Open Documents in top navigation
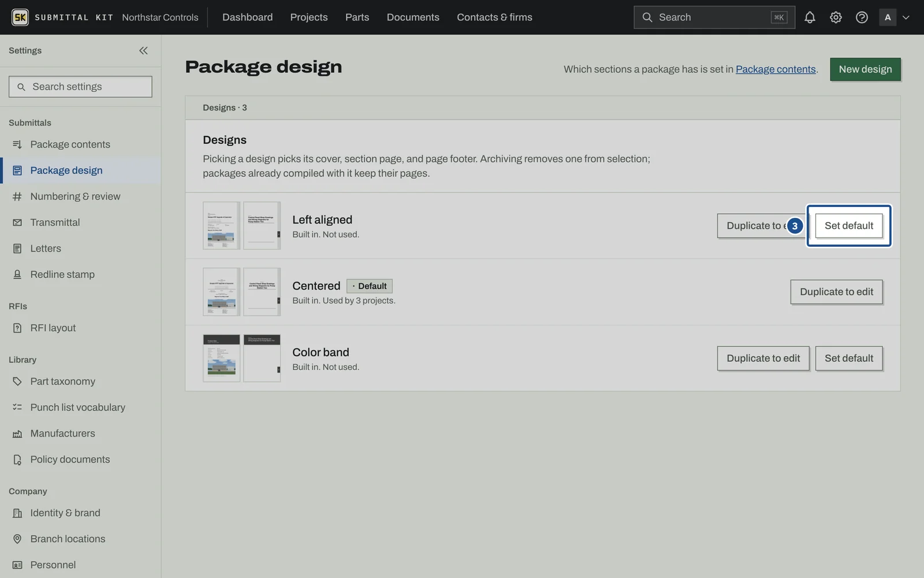The height and width of the screenshot is (578, 924). point(413,17)
